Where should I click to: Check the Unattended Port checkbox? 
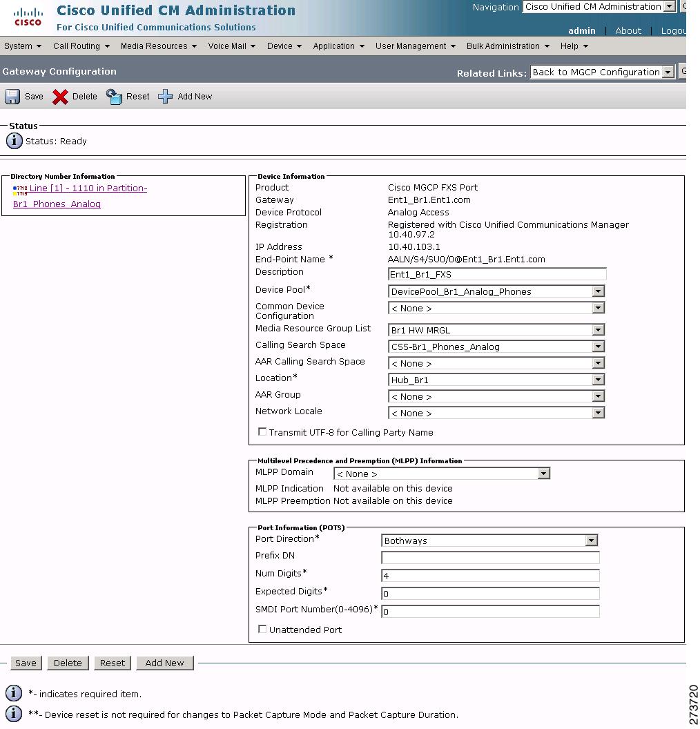pyautogui.click(x=262, y=629)
